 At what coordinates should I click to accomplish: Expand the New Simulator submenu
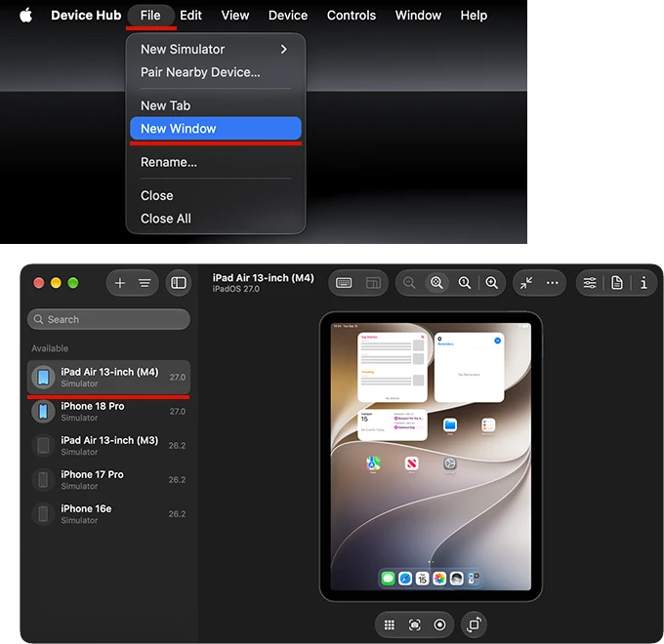coord(216,49)
